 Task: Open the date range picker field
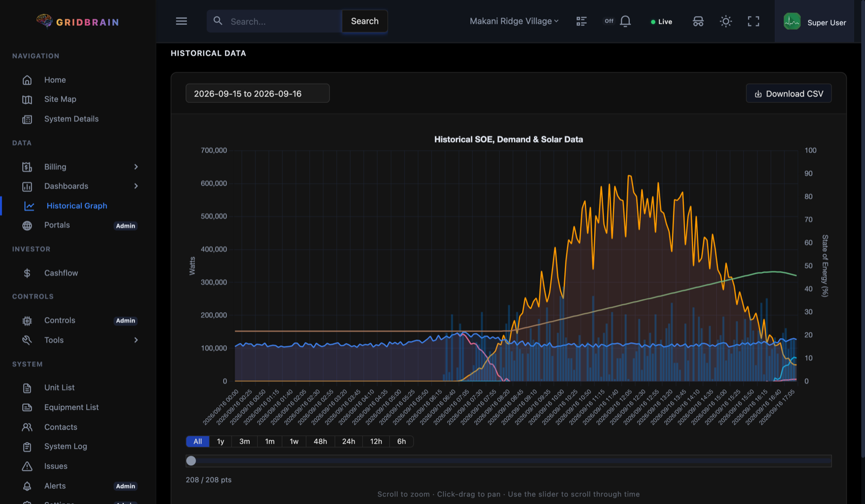click(x=257, y=93)
